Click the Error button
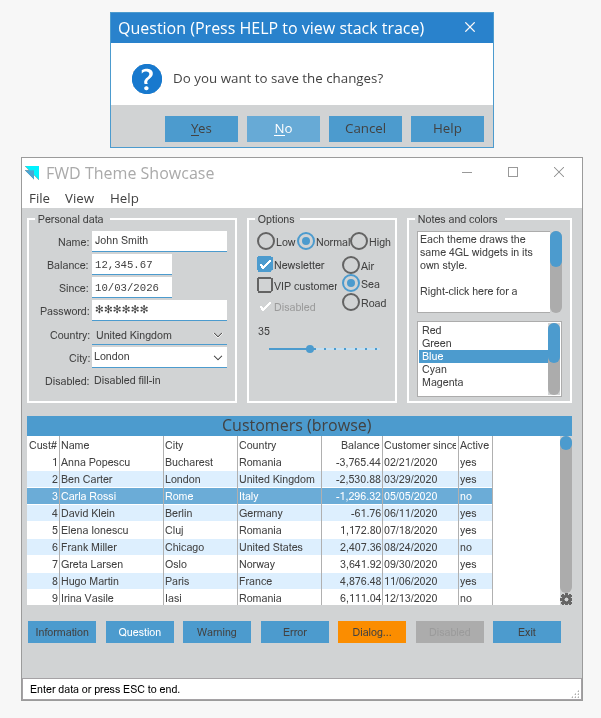This screenshot has width=601, height=718. click(x=295, y=632)
